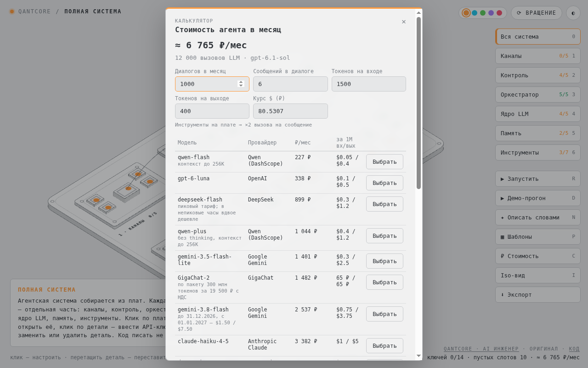Click the Токенов на выходе field
This screenshot has height=368, width=588.
point(212,111)
